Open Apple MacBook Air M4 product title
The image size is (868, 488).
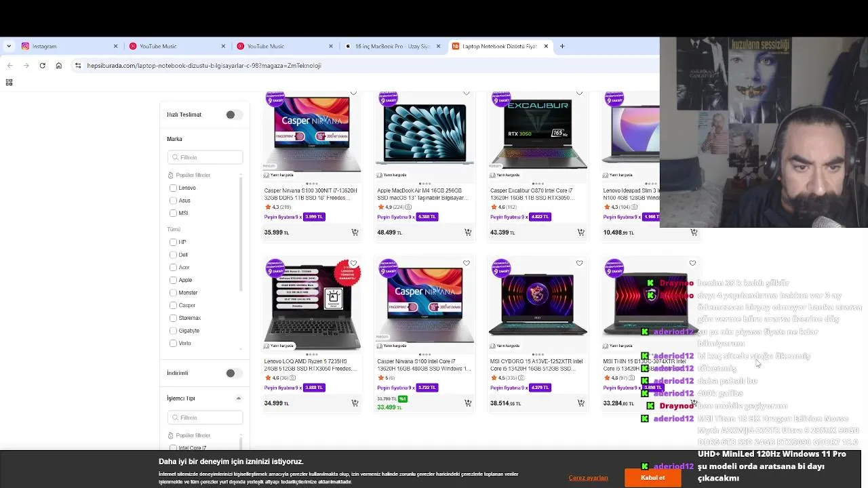(422, 195)
